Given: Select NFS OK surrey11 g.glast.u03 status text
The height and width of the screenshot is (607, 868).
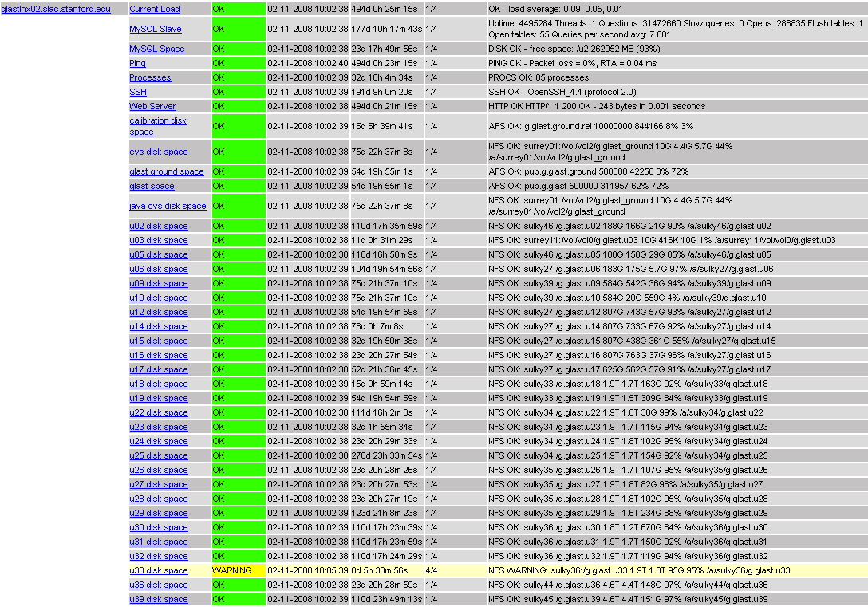Looking at the screenshot, I should pyautogui.click(x=662, y=240).
